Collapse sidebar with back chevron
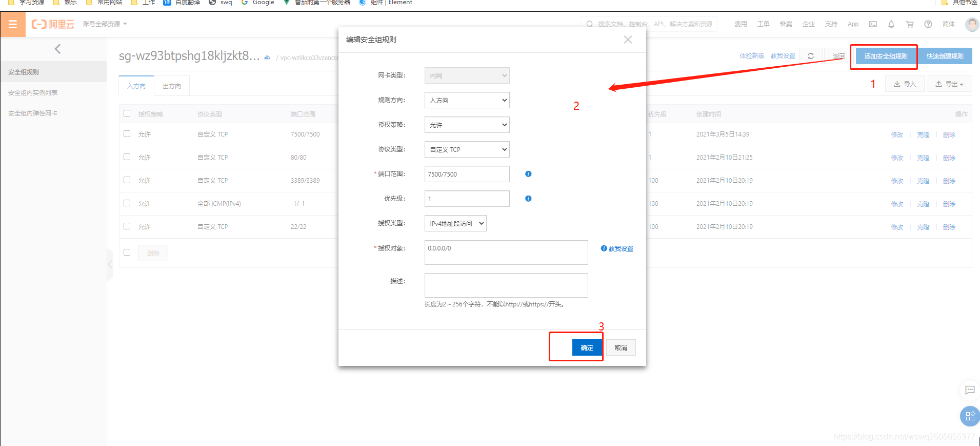The width and height of the screenshot is (980, 446). tap(57, 49)
